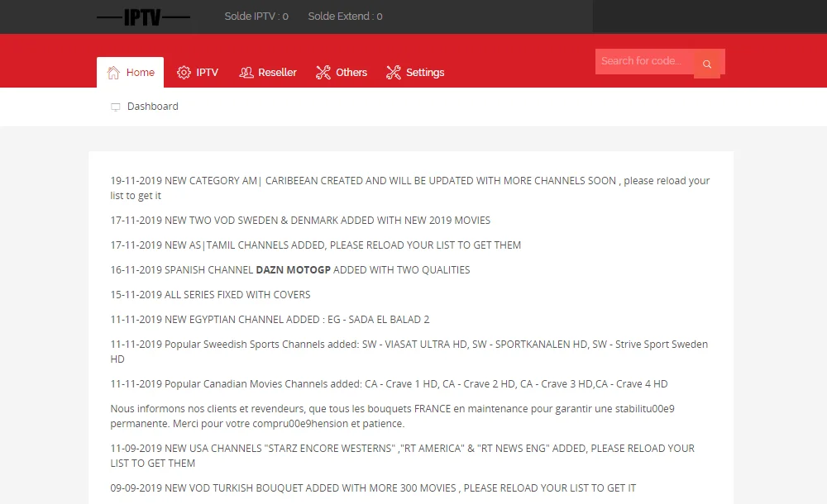
Task: Click the people icon beside Reseller
Action: [x=246, y=73]
